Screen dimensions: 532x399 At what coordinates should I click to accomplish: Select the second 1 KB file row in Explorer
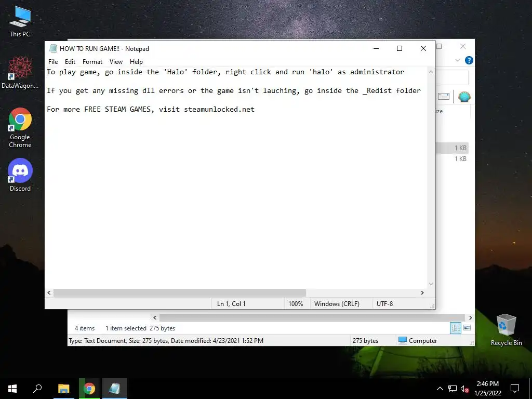pos(453,159)
